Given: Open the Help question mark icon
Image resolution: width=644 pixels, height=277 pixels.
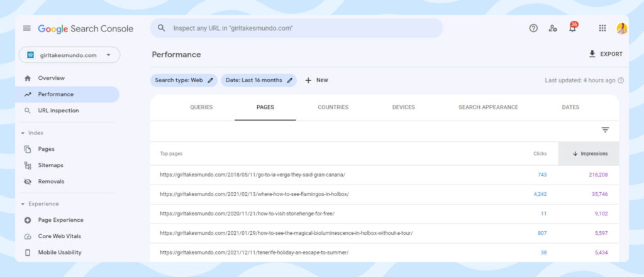Looking at the screenshot, I should [533, 28].
